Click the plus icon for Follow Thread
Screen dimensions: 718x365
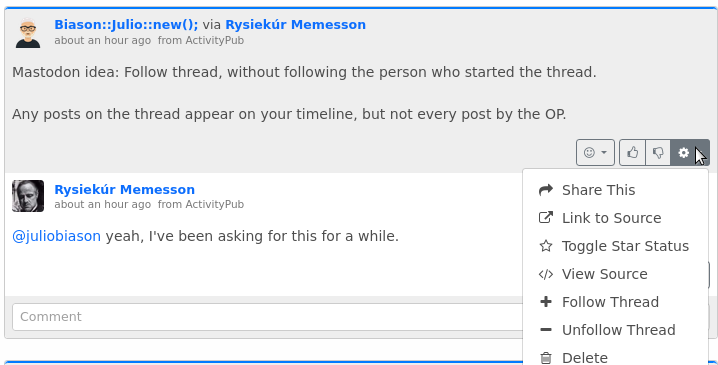click(546, 302)
